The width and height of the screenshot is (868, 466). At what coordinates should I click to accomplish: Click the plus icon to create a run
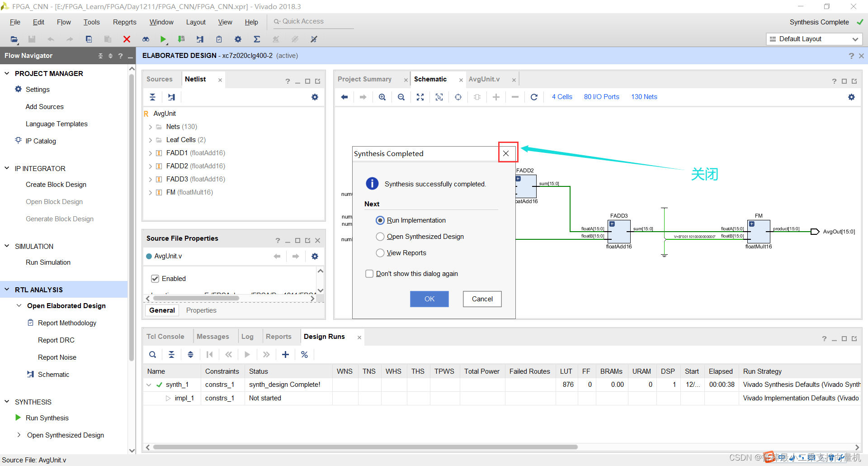(285, 355)
